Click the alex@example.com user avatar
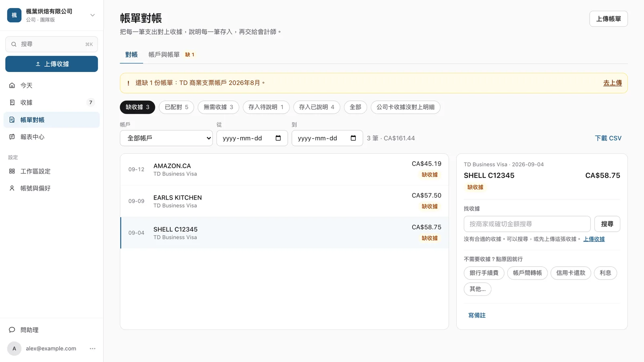This screenshot has height=362, width=644. click(x=14, y=349)
